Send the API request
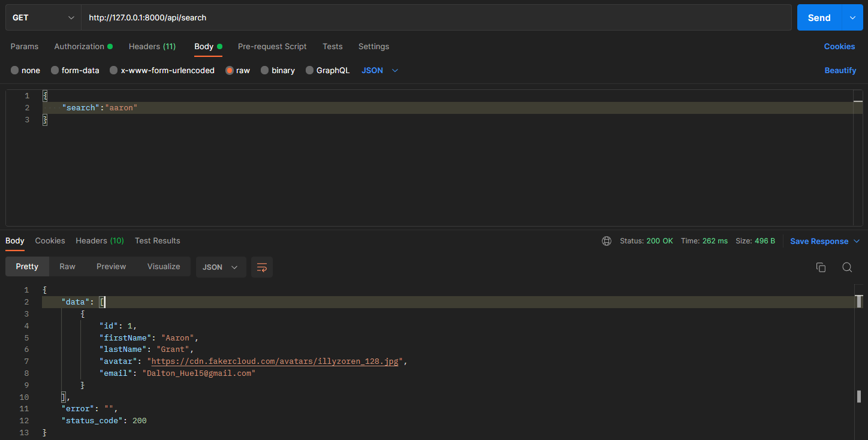 [818, 17]
